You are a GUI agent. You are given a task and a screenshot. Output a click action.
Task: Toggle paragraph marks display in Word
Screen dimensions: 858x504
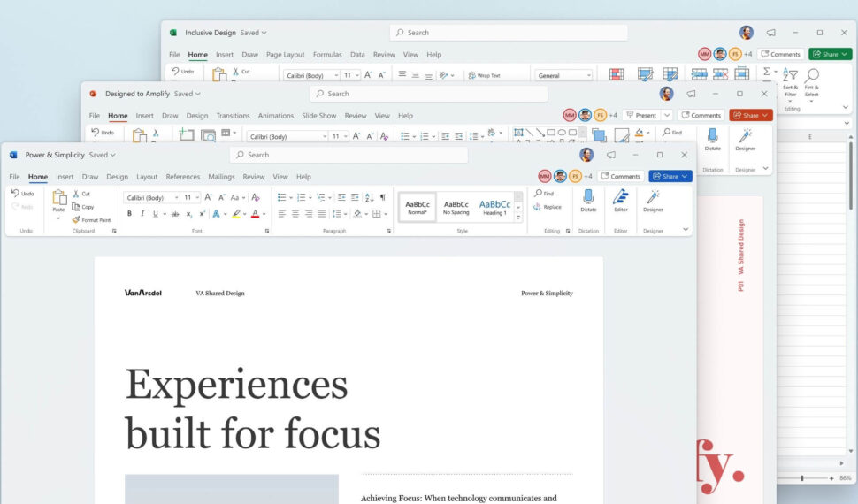click(382, 197)
